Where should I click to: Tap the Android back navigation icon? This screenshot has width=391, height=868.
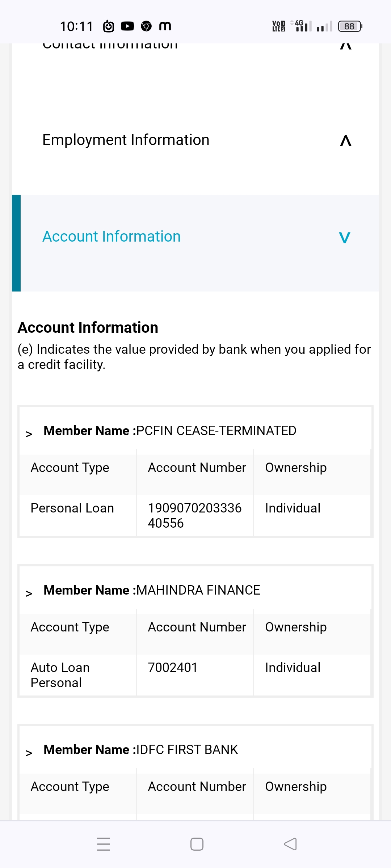point(290,844)
